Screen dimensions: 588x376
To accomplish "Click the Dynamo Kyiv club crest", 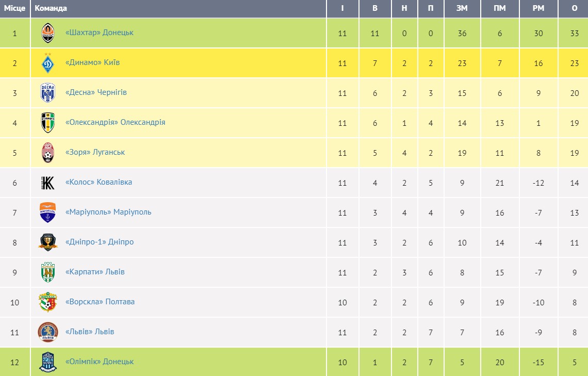I will tap(48, 63).
